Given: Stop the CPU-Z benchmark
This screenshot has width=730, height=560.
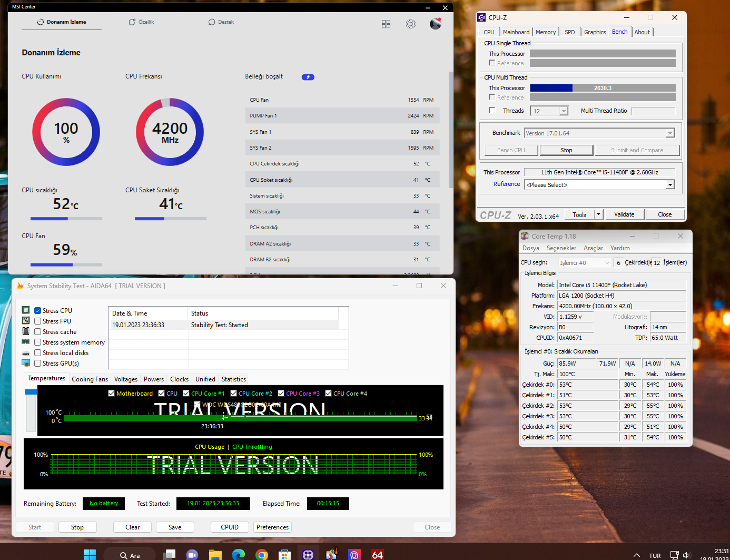Looking at the screenshot, I should coord(566,150).
